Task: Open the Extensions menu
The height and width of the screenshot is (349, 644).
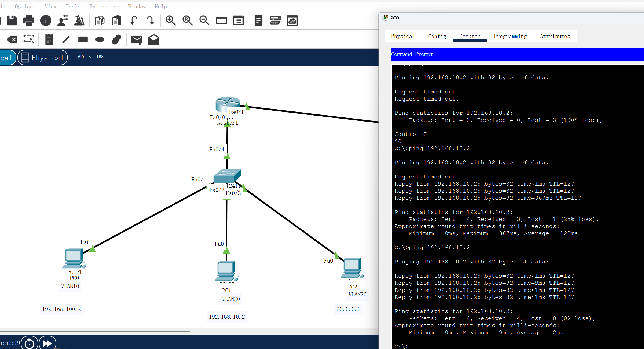Action: (x=104, y=7)
